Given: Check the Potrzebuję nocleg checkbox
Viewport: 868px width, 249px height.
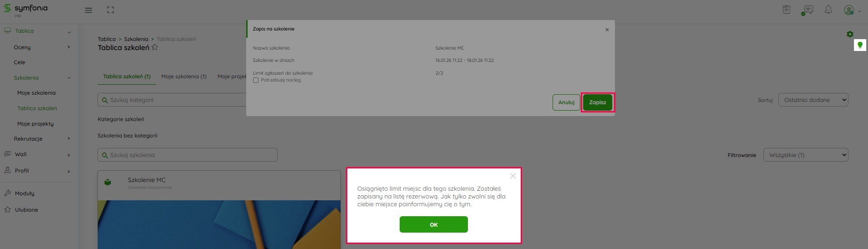Looking at the screenshot, I should coord(256,80).
